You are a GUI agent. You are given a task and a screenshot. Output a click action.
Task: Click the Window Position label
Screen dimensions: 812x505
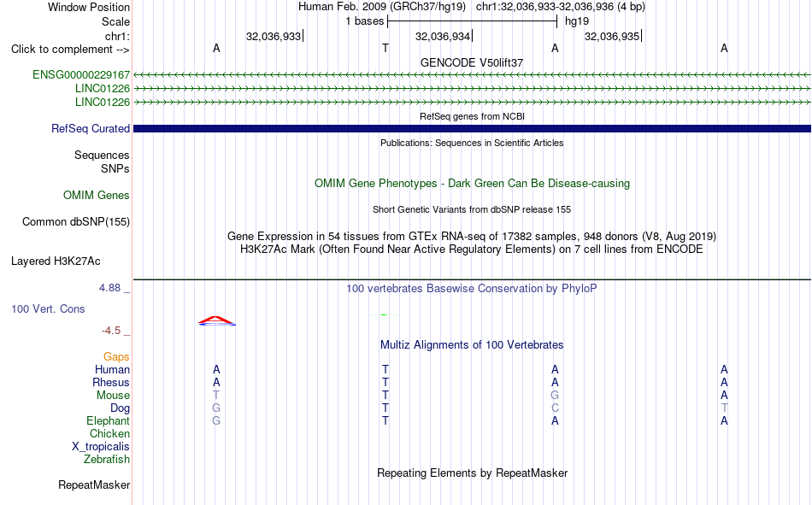click(x=89, y=7)
